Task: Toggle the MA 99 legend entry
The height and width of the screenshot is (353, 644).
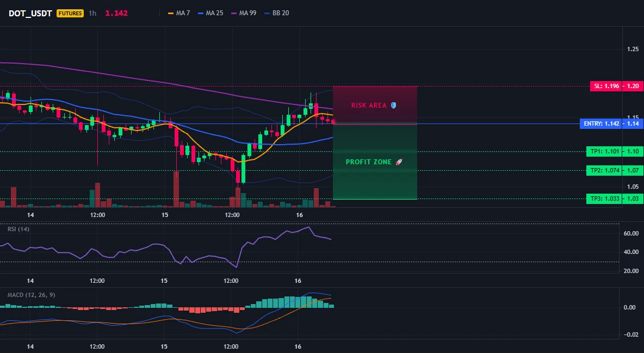Action: (x=244, y=13)
